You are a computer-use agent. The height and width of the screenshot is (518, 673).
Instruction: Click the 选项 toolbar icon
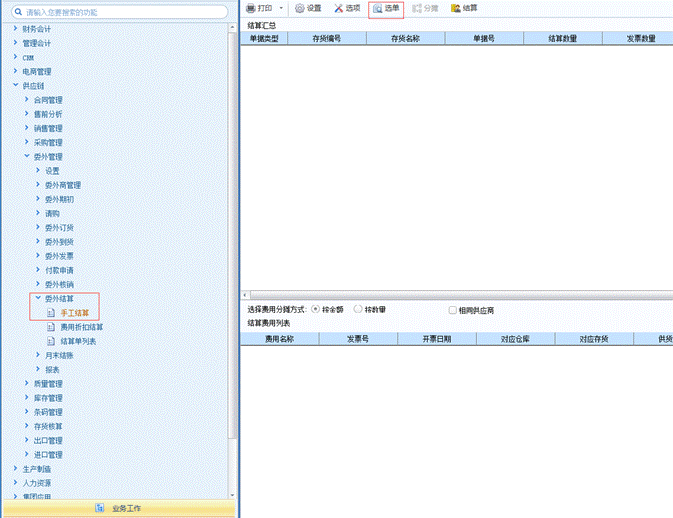point(339,8)
